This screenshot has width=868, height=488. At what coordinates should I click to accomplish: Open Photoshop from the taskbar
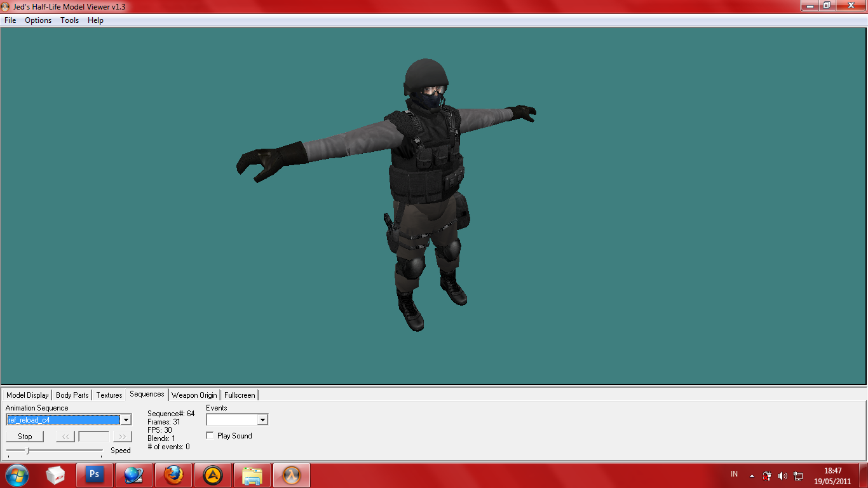coord(95,475)
